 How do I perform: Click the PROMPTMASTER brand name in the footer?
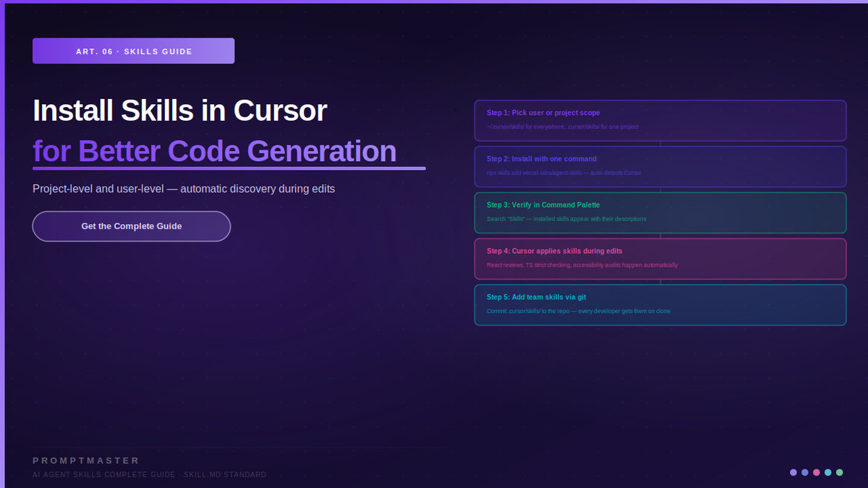86,461
